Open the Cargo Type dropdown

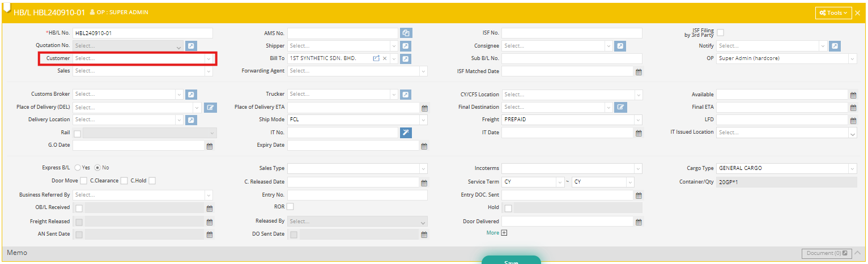(786, 168)
